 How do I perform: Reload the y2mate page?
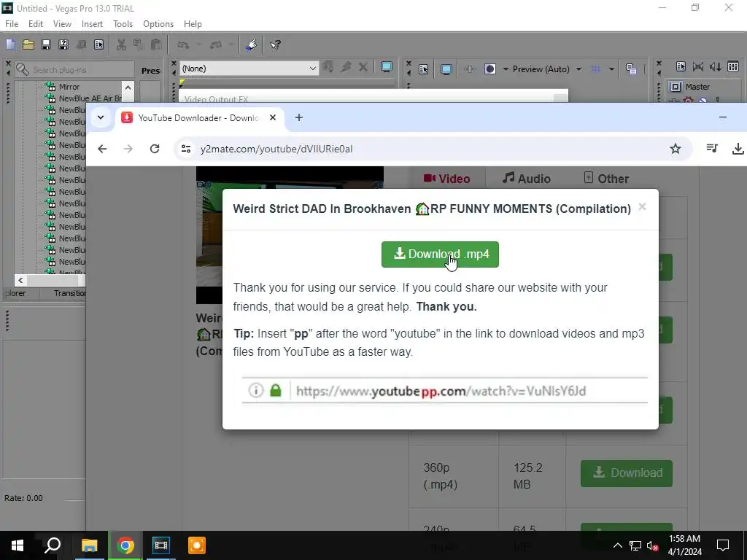point(155,149)
